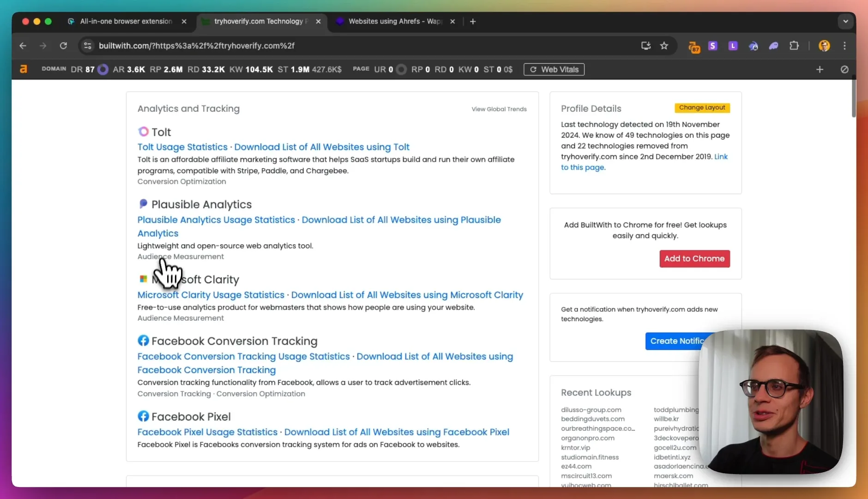Open Facebook Conversion Tracking Usage Statistics link

(x=244, y=357)
